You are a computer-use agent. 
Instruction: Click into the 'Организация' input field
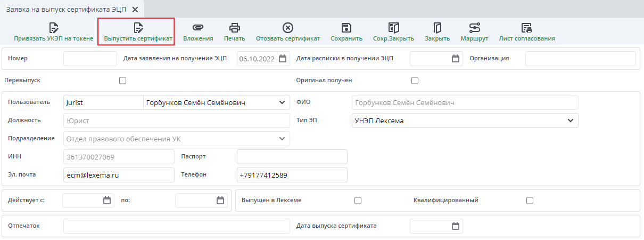[x=581, y=59]
